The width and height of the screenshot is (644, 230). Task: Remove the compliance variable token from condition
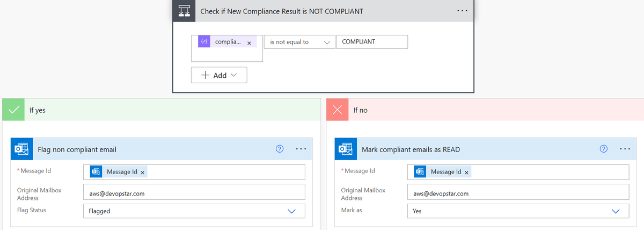click(x=249, y=42)
